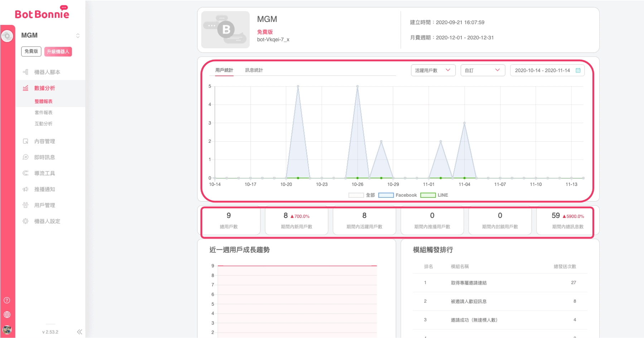
Task: Click the help question mark icon
Action: coord(7,300)
